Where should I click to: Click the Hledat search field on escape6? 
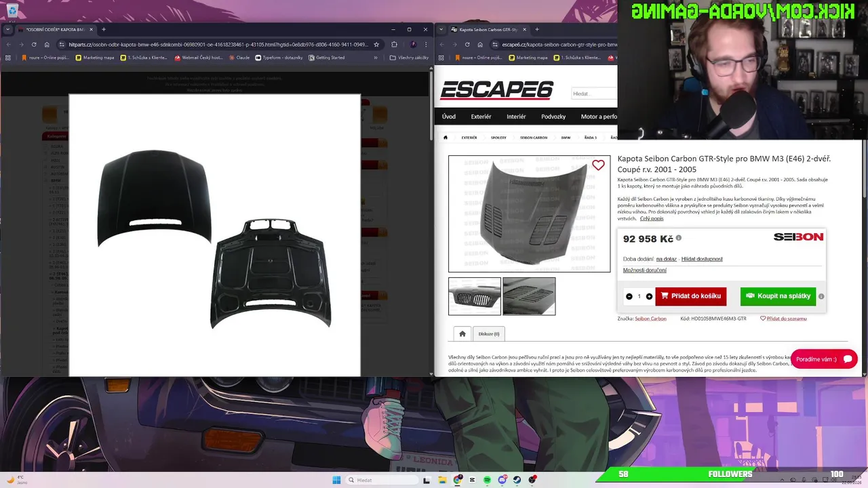594,94
